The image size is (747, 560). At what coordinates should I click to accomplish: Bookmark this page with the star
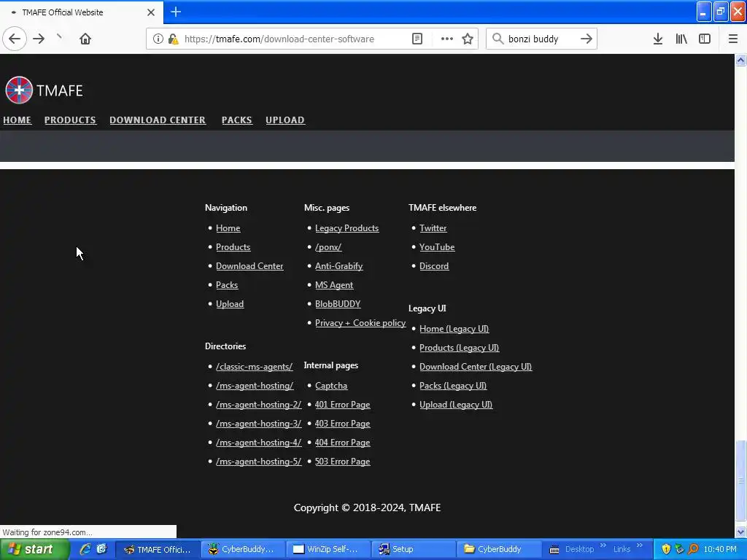click(x=468, y=39)
